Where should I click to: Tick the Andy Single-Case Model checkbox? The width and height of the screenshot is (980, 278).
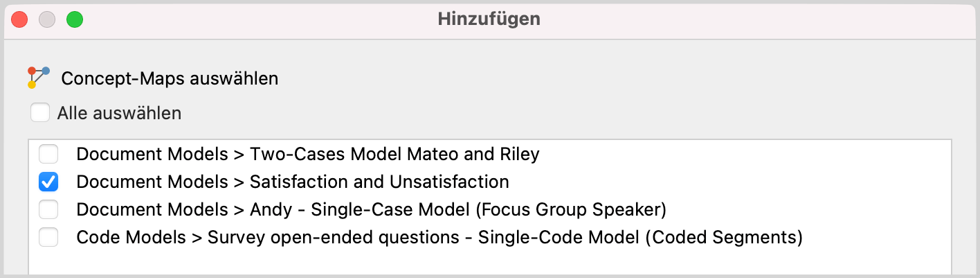48,209
